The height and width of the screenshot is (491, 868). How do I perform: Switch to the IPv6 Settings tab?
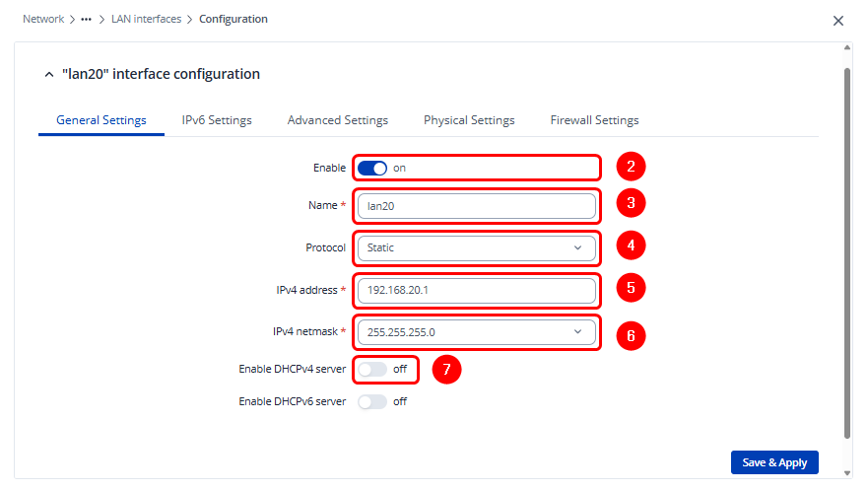(217, 120)
